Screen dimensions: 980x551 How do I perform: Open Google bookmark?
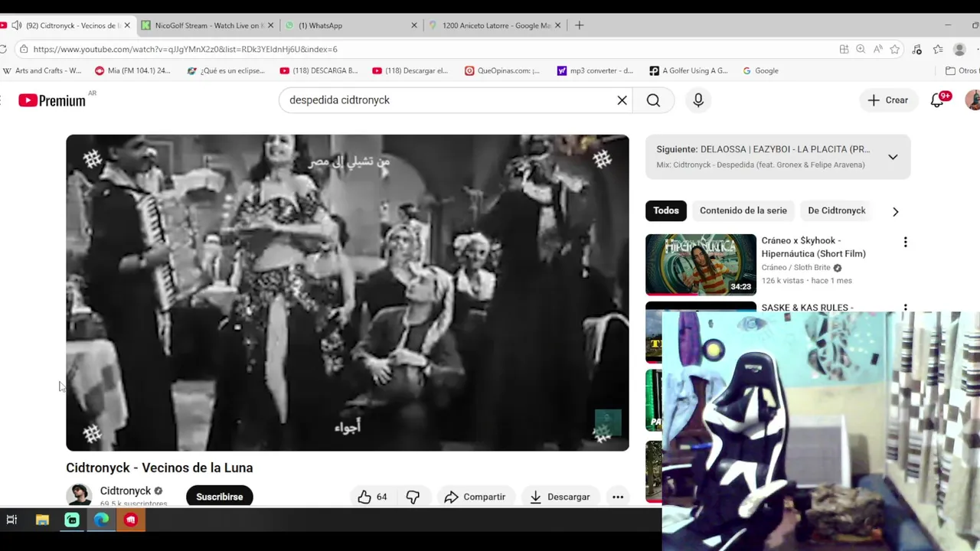point(760,70)
